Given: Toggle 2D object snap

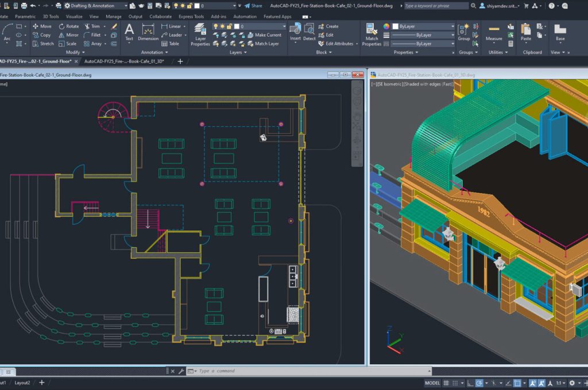Looking at the screenshot, I should point(517,383).
